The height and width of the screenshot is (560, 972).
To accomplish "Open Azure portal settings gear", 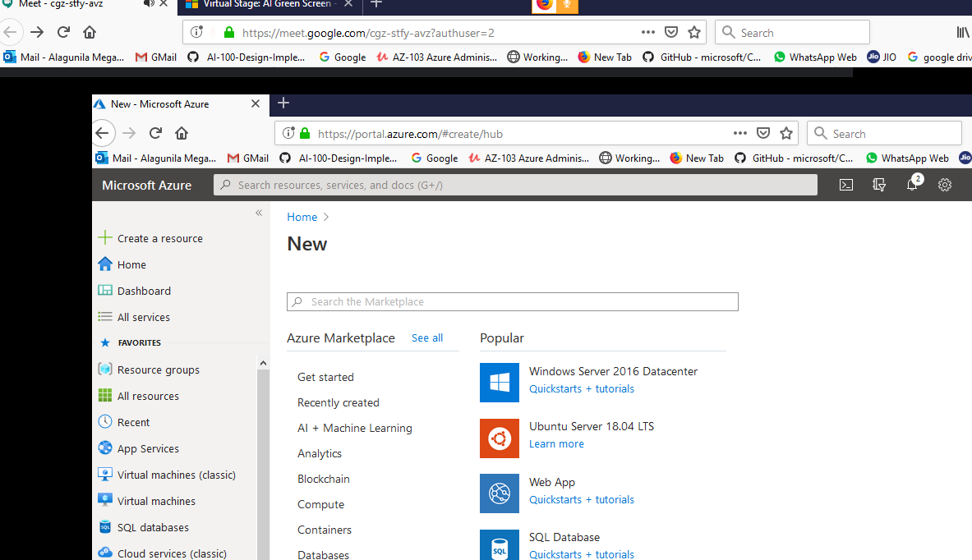I will (945, 185).
